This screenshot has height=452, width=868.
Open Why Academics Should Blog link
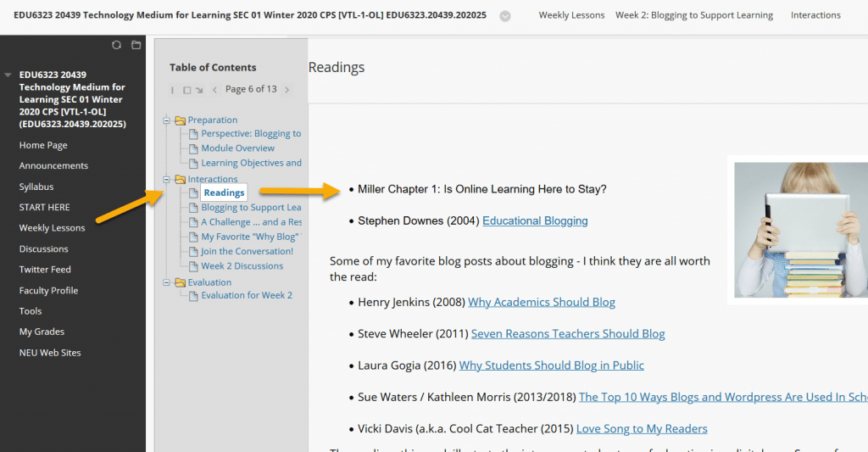[542, 303]
